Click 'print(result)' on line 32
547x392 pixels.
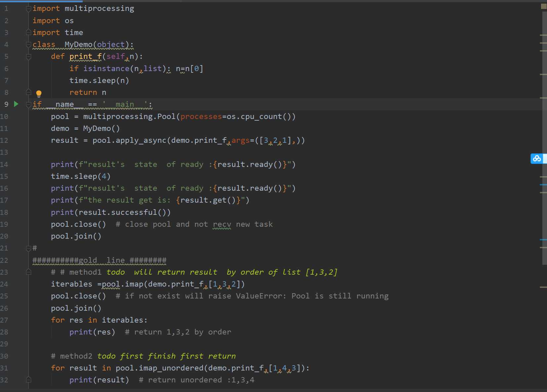click(x=99, y=380)
